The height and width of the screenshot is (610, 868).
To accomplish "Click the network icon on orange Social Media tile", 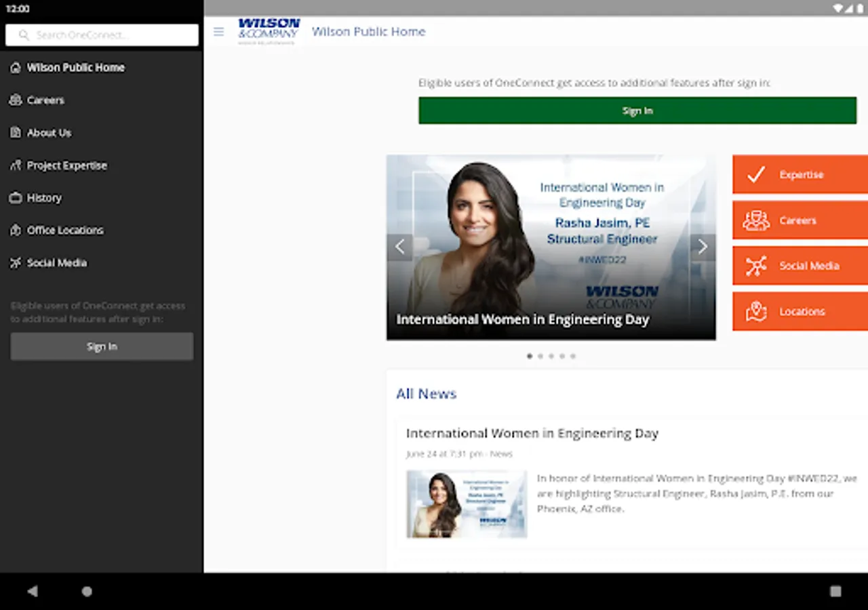I will click(756, 266).
